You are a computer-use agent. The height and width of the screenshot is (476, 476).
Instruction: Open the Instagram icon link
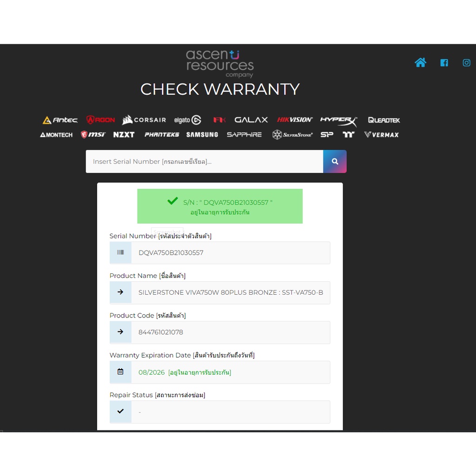click(x=466, y=63)
